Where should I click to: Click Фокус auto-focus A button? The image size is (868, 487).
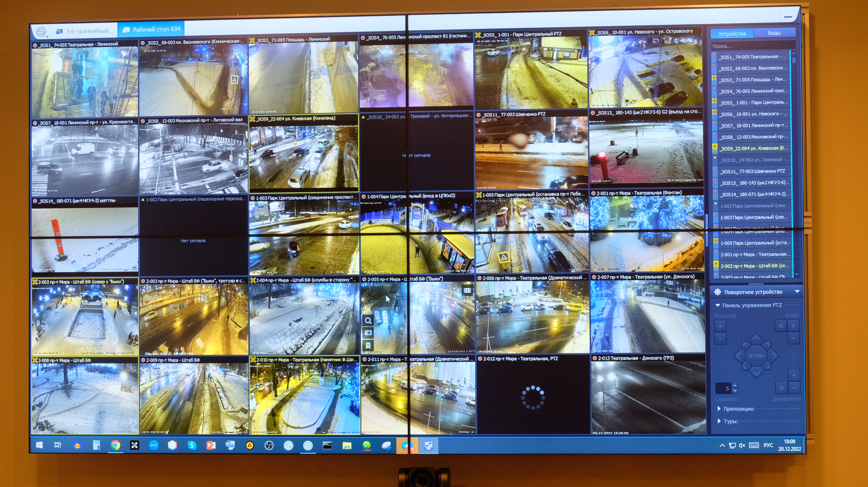(781, 326)
